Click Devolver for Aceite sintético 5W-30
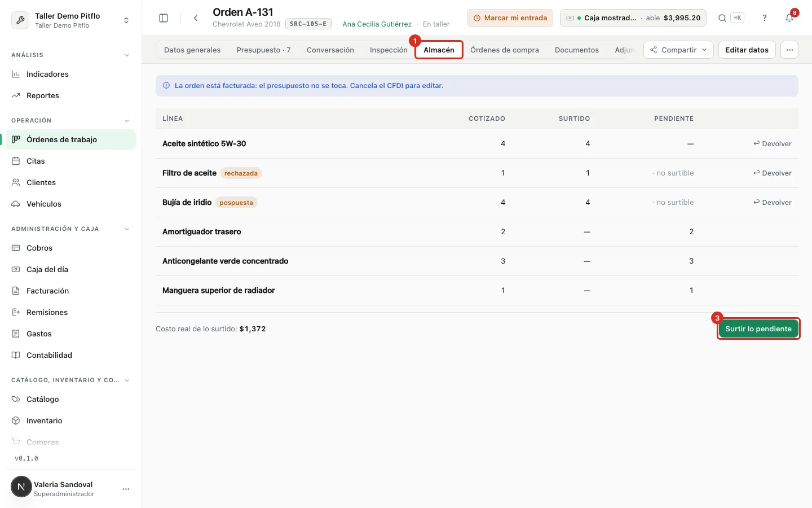 pyautogui.click(x=773, y=144)
